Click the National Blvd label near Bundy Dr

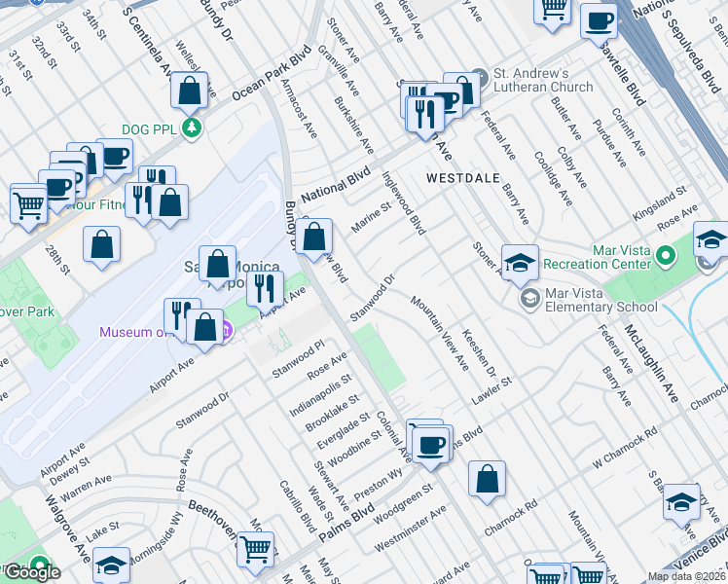pyautogui.click(x=336, y=185)
